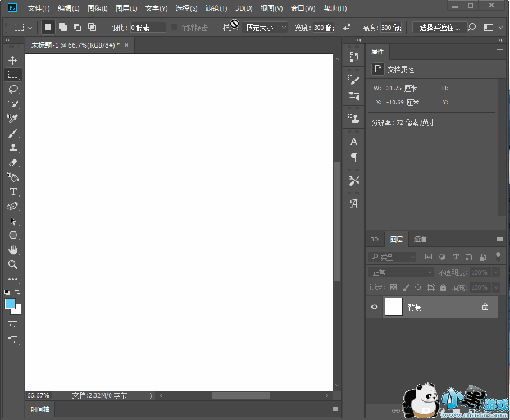Viewport: 510px width, 420px height.
Task: Click the foreground color swatch
Action: coord(10,304)
